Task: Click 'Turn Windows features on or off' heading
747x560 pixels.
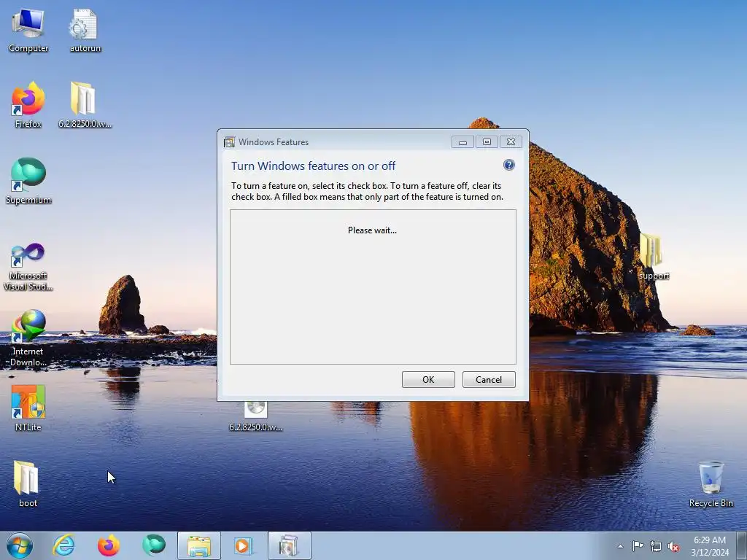Action: (x=313, y=166)
